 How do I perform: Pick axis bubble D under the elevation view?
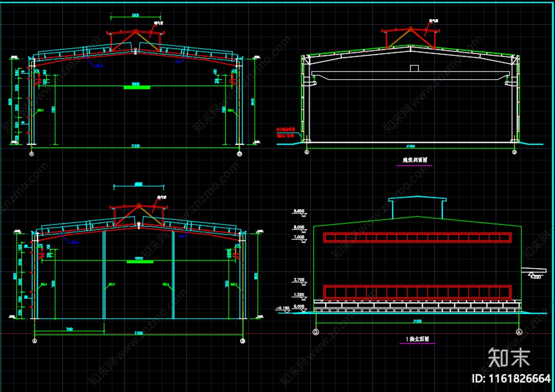point(316,332)
